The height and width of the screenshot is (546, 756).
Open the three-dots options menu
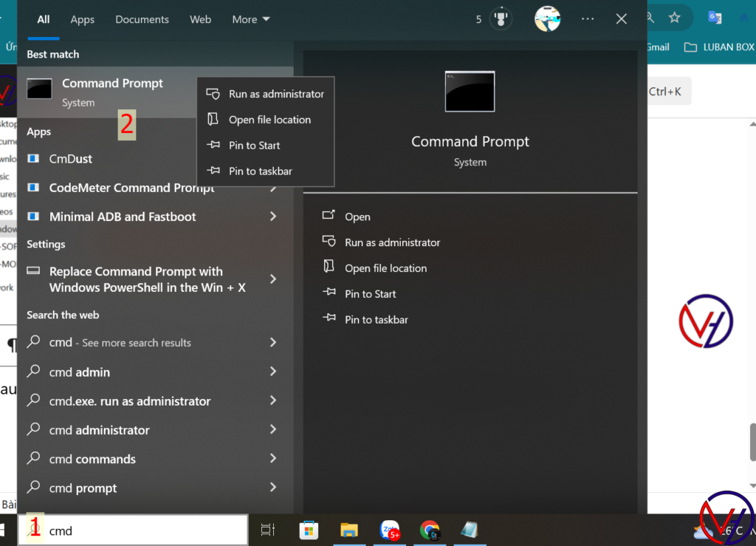[x=588, y=19]
